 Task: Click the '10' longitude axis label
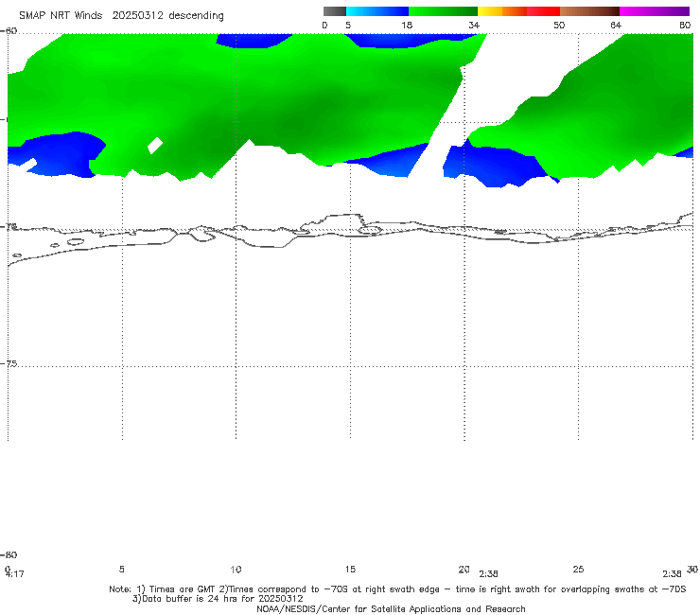click(236, 570)
